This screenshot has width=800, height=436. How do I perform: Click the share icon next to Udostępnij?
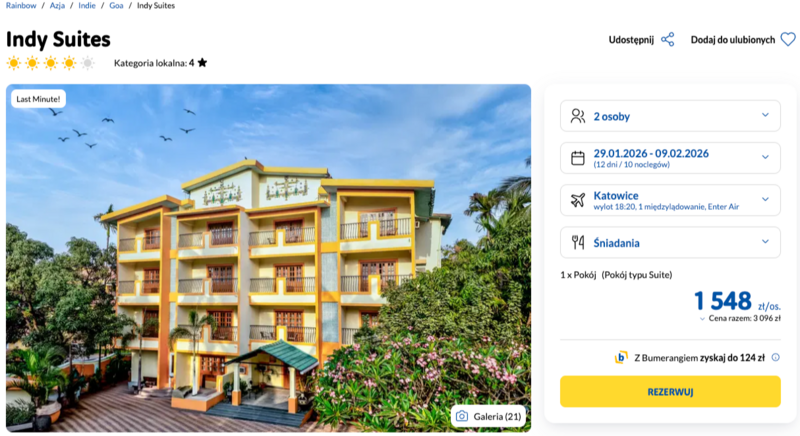(668, 40)
